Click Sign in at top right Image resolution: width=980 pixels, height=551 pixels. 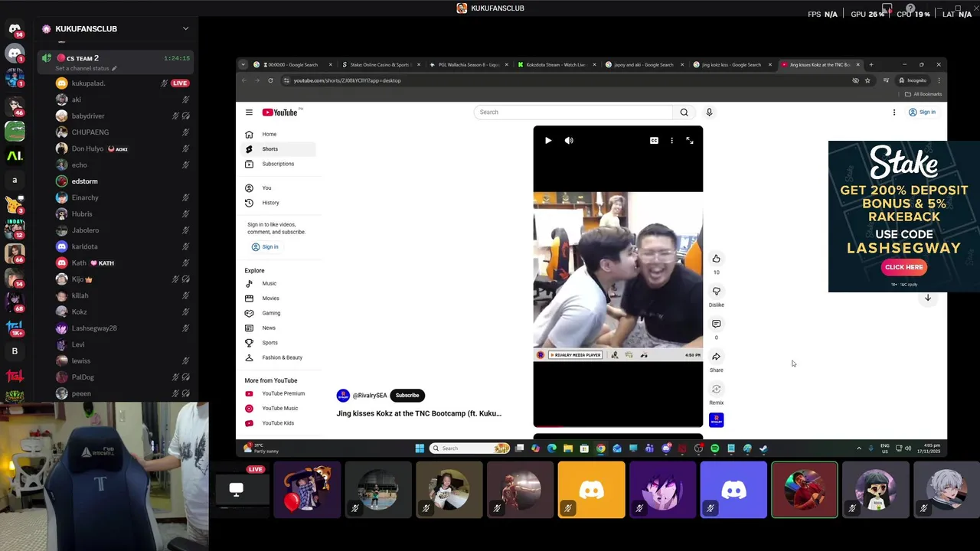[922, 112]
